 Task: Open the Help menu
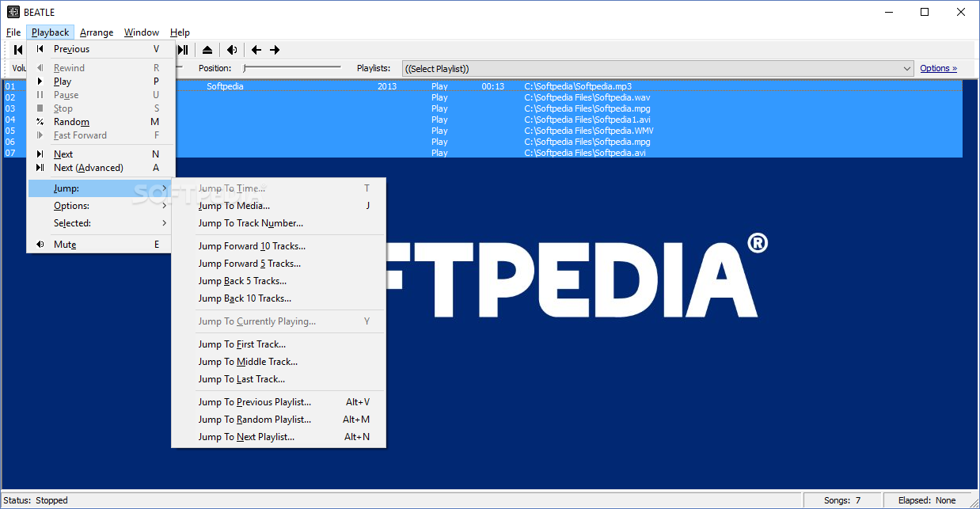click(x=180, y=32)
